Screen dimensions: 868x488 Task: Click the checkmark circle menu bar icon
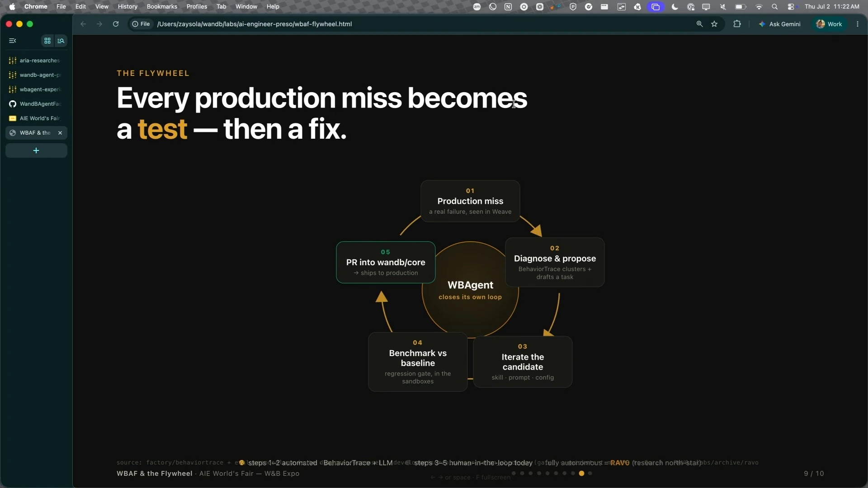pos(589,6)
